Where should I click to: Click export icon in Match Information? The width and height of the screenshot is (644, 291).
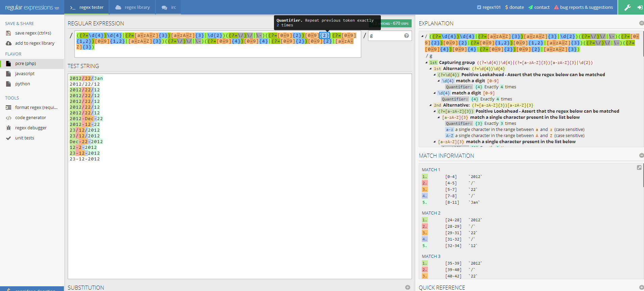(x=639, y=167)
